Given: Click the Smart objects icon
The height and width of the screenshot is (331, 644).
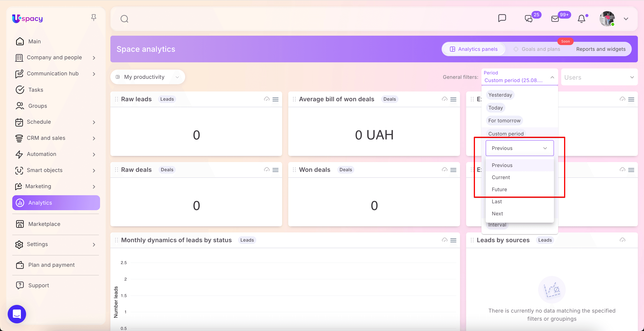Looking at the screenshot, I should pos(19,170).
